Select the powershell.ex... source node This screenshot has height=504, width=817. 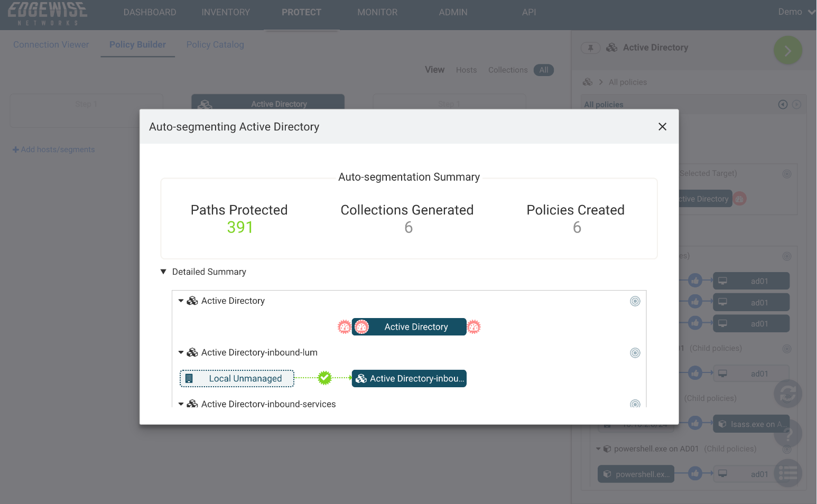tap(636, 474)
